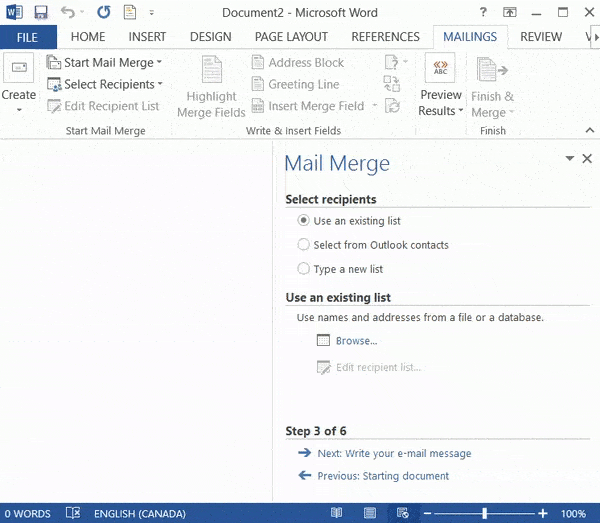
Task: Select 'Select from Outlook contacts' radio button
Action: (x=303, y=244)
